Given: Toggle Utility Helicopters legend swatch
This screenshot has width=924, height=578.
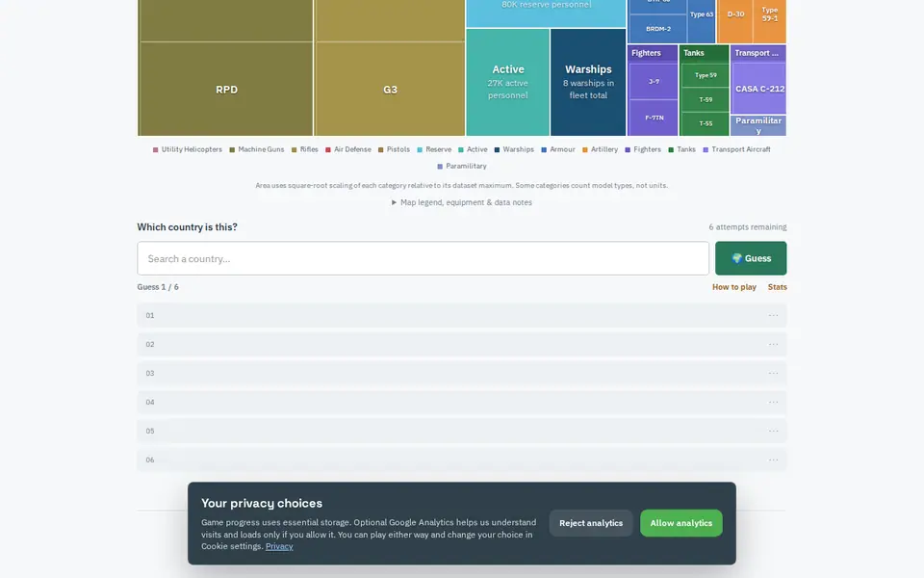Looking at the screenshot, I should point(156,150).
